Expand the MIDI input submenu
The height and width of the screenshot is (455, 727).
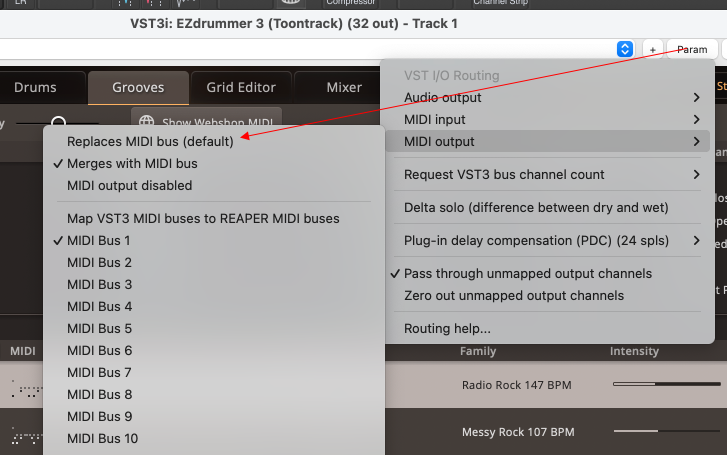(550, 119)
